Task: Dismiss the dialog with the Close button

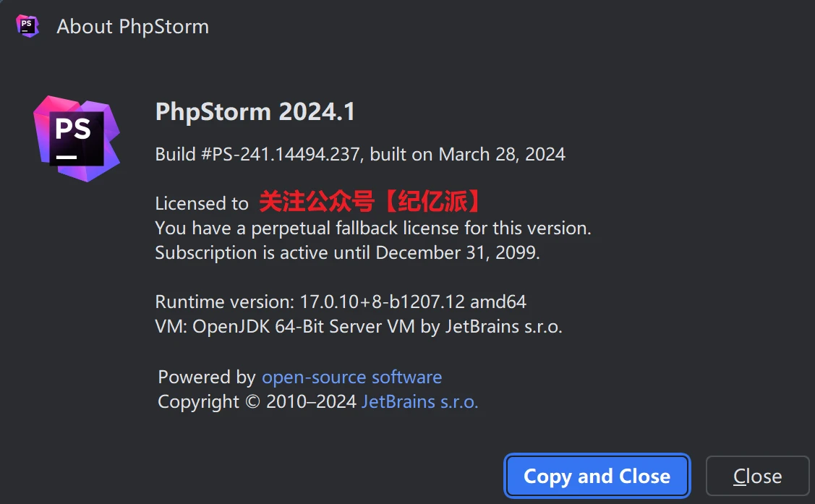Action: click(757, 476)
